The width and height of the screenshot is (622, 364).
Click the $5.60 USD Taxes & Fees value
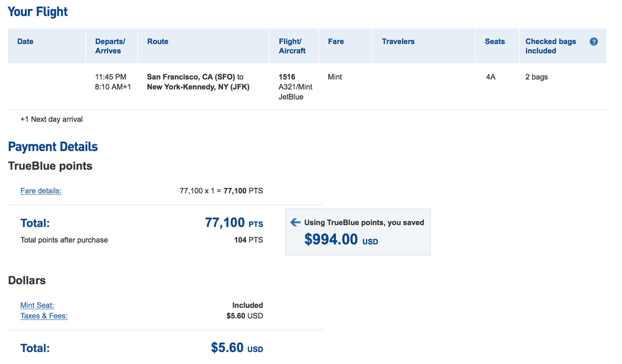pos(245,316)
